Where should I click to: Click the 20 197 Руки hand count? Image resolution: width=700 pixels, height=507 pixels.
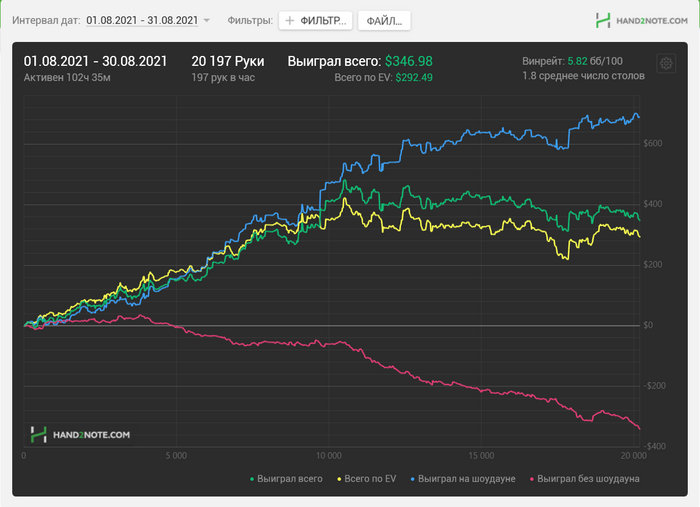pyautogui.click(x=228, y=61)
